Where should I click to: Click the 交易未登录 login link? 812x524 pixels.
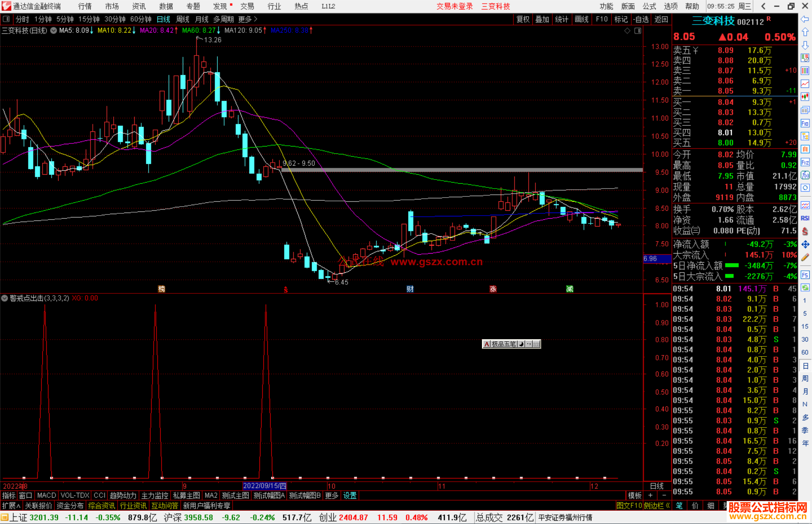pos(454,6)
